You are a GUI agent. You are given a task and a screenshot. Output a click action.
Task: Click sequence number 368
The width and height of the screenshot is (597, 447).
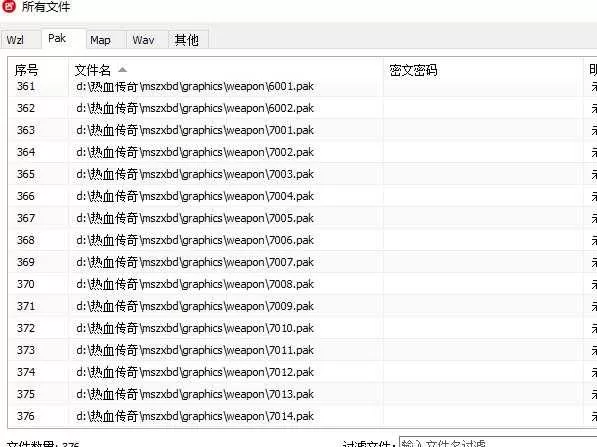(x=26, y=240)
